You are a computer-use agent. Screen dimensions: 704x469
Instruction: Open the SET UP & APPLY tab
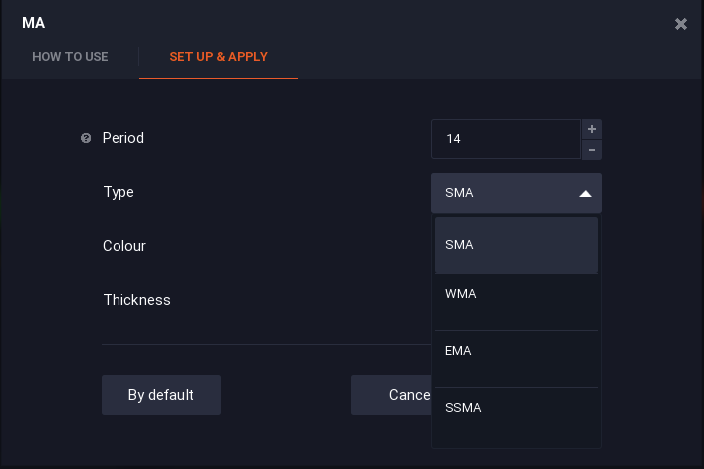[x=218, y=57]
